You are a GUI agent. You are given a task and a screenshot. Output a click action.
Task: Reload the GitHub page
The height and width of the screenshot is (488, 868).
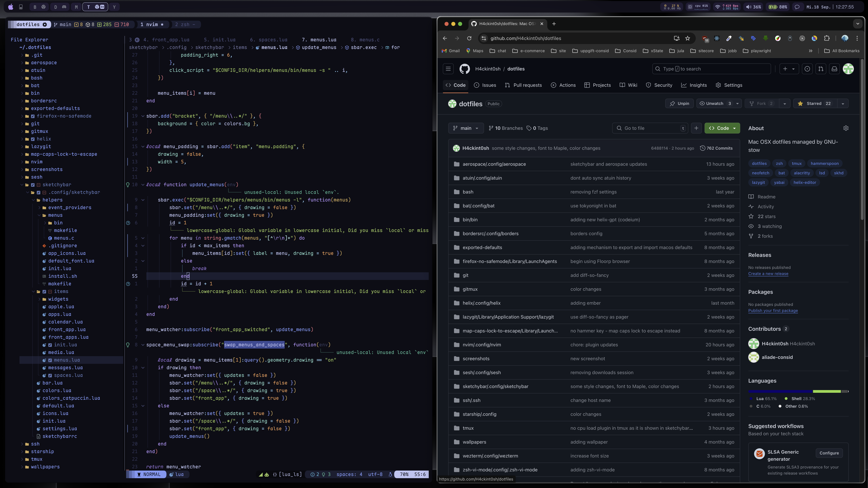469,38
